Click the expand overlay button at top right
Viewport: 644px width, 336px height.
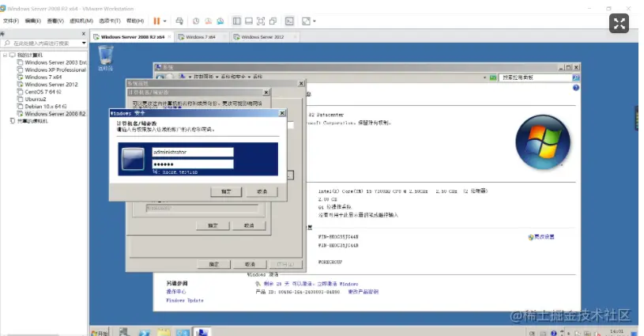tap(619, 24)
